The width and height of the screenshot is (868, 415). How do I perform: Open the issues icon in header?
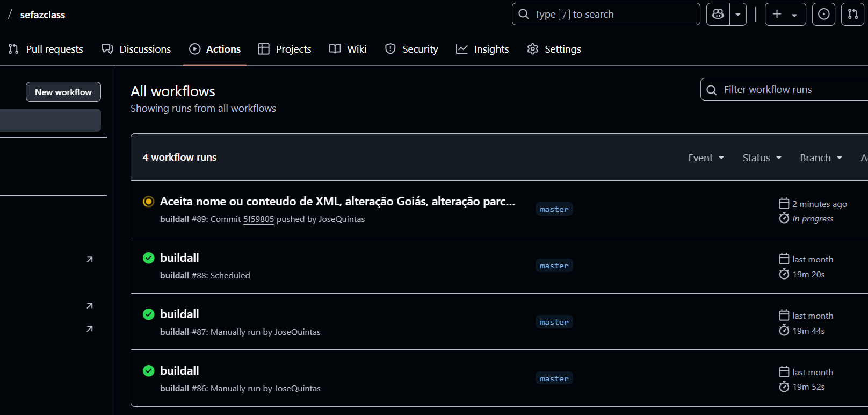coord(823,15)
